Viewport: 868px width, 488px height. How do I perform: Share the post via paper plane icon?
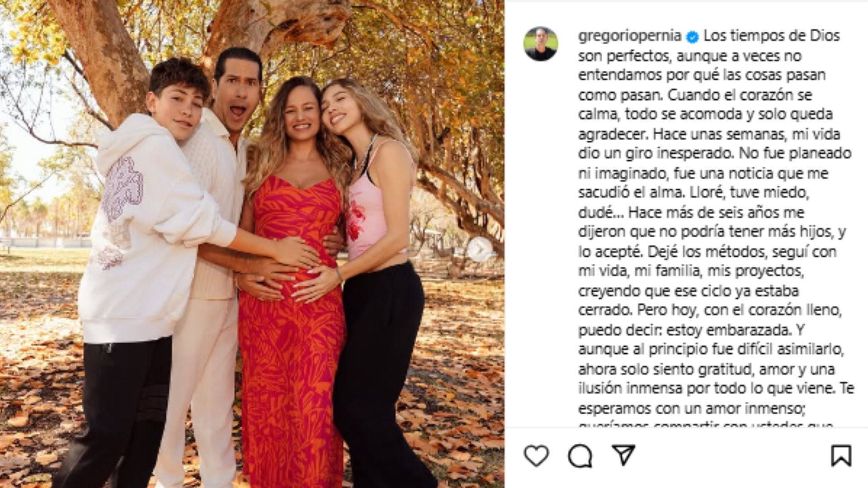click(x=624, y=455)
